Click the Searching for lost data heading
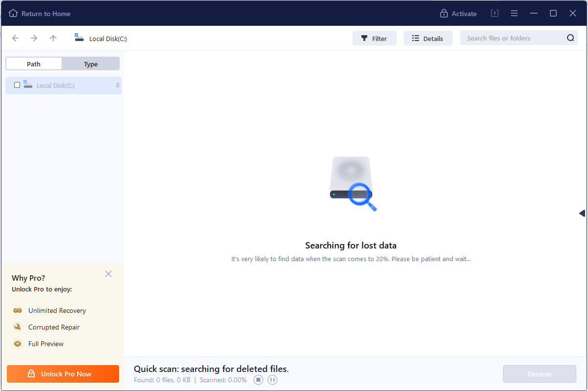 (x=351, y=246)
